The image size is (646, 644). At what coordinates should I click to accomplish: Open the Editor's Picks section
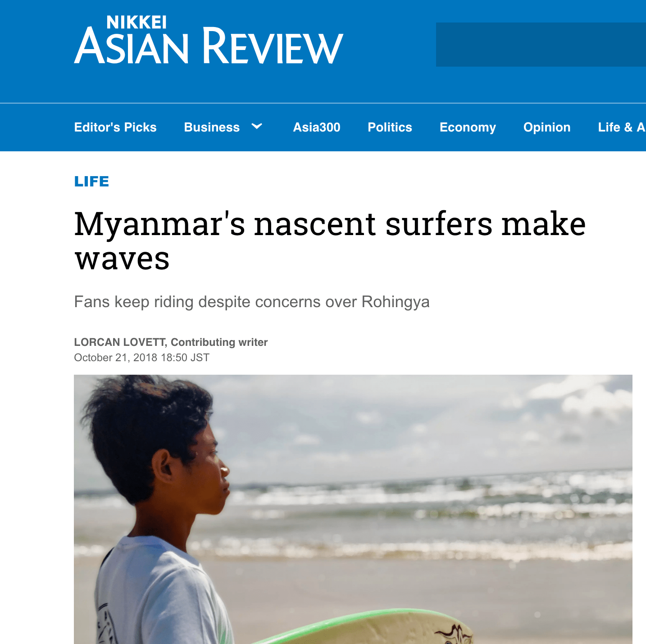(x=115, y=127)
